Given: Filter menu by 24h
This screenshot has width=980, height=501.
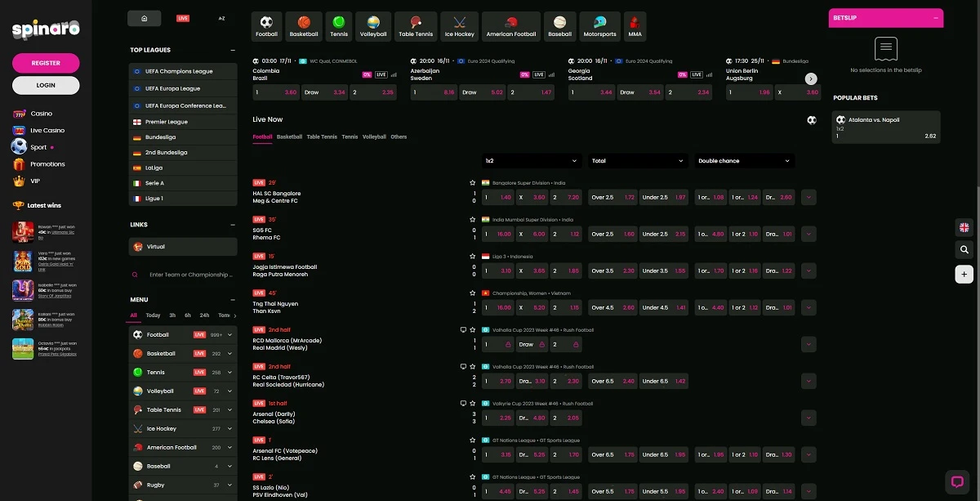Looking at the screenshot, I should 204,315.
